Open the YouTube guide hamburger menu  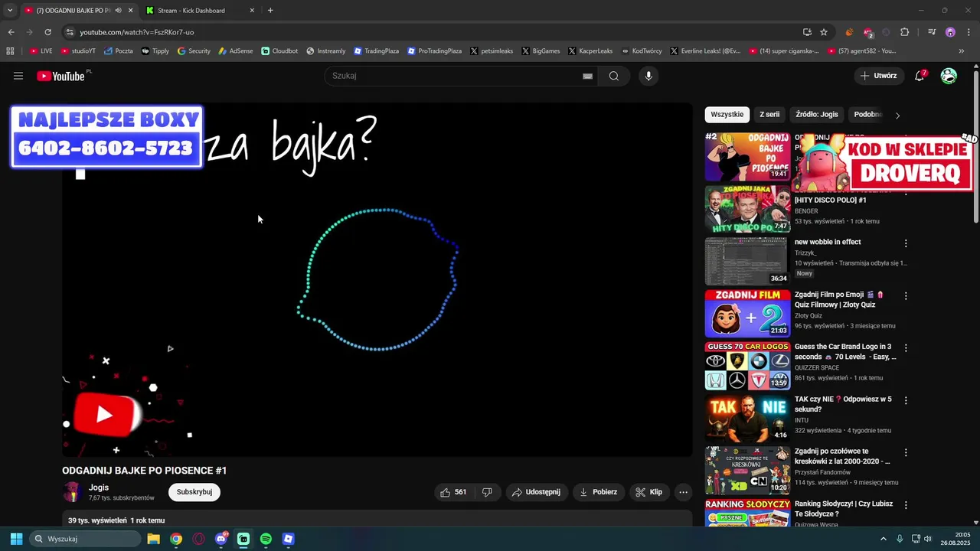tap(18, 76)
